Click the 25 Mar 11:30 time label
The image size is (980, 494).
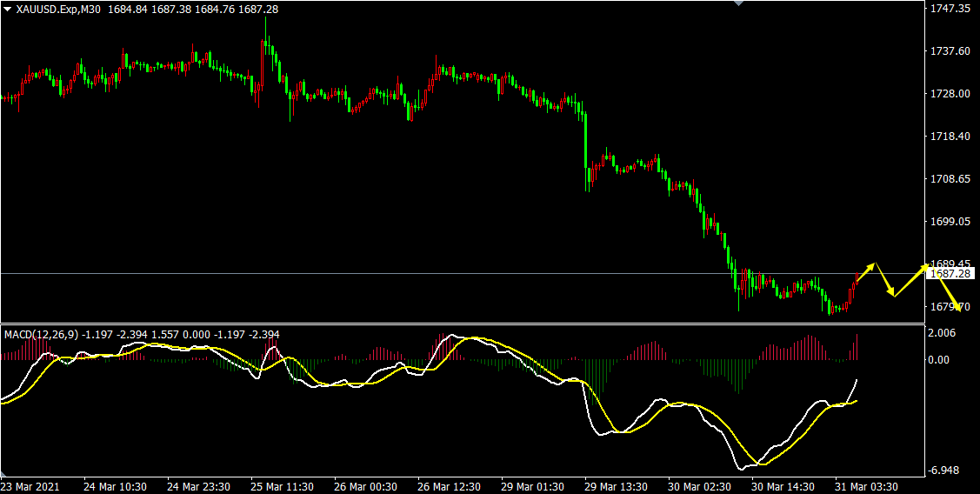click(x=281, y=486)
